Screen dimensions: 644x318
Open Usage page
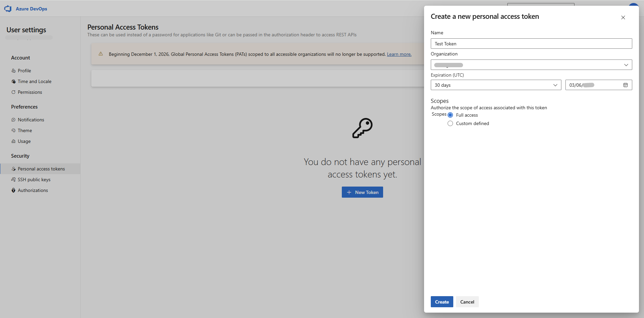click(24, 141)
